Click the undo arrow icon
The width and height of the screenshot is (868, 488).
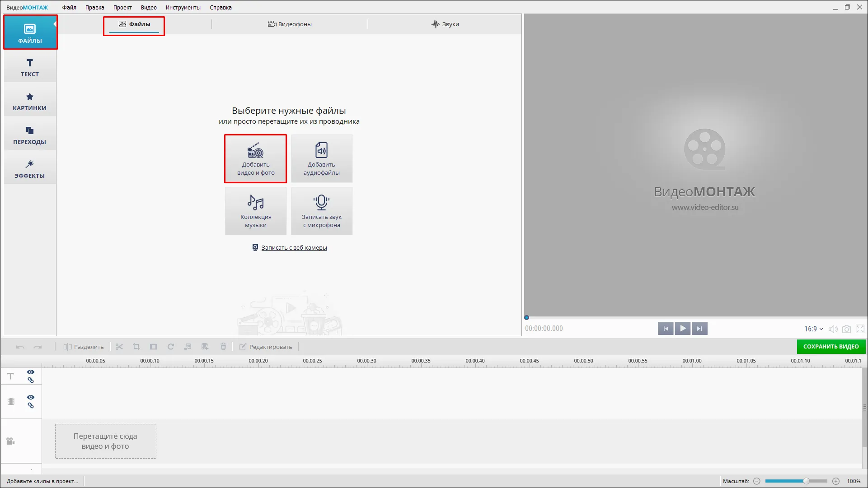(20, 347)
